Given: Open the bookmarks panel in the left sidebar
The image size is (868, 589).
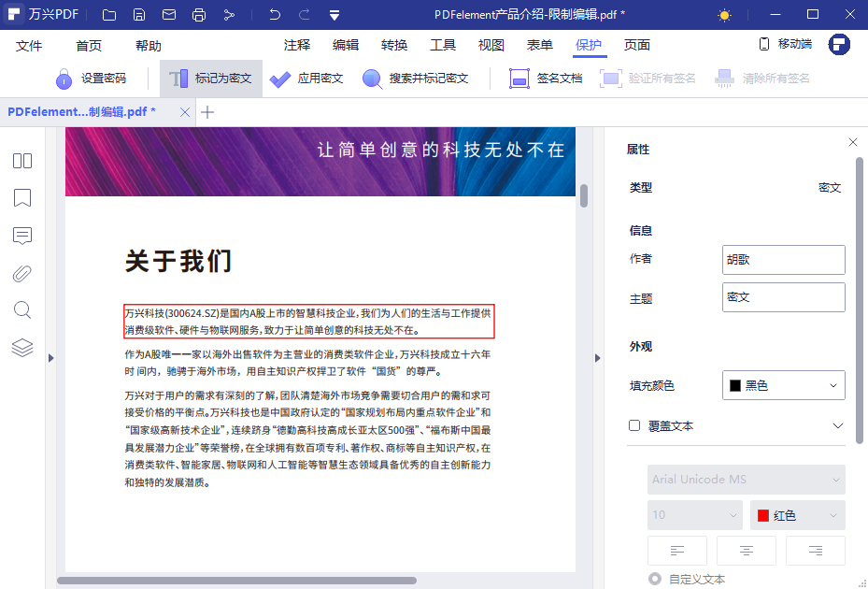Looking at the screenshot, I should click(21, 198).
